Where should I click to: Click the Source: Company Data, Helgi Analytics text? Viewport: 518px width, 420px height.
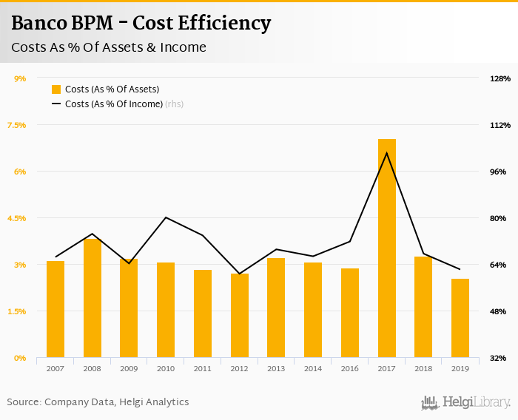pyautogui.click(x=98, y=402)
